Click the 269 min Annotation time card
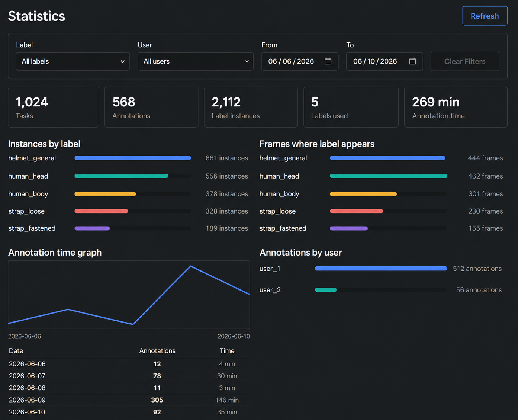This screenshot has height=420, width=518. click(x=456, y=107)
